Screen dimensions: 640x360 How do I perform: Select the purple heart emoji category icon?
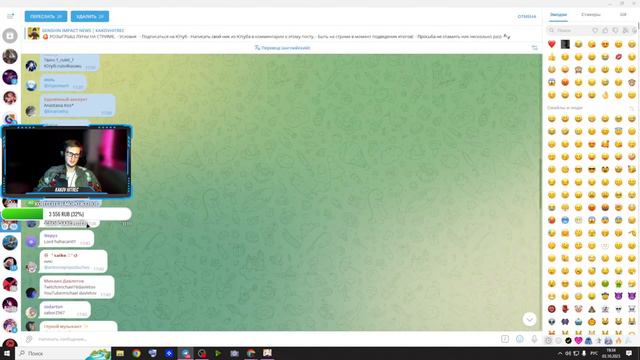tap(578, 340)
